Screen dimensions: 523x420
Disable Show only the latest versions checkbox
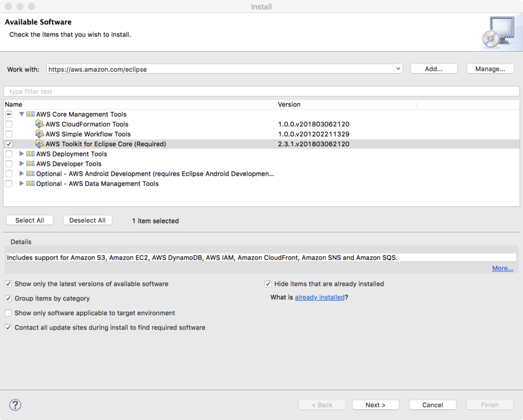(x=8, y=284)
